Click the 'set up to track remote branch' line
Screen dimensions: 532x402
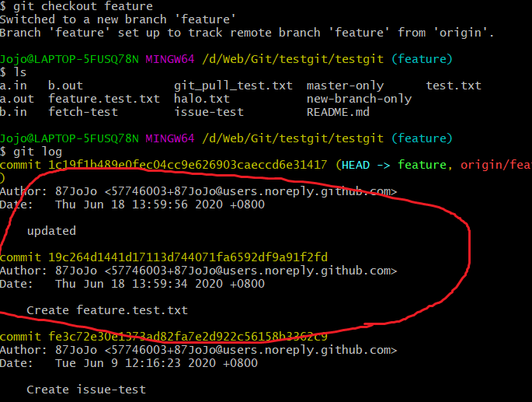point(247,33)
